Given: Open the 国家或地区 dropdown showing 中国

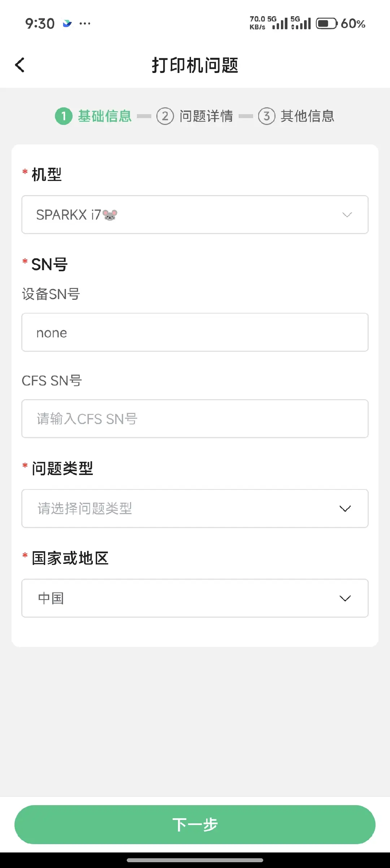Looking at the screenshot, I should 195,598.
